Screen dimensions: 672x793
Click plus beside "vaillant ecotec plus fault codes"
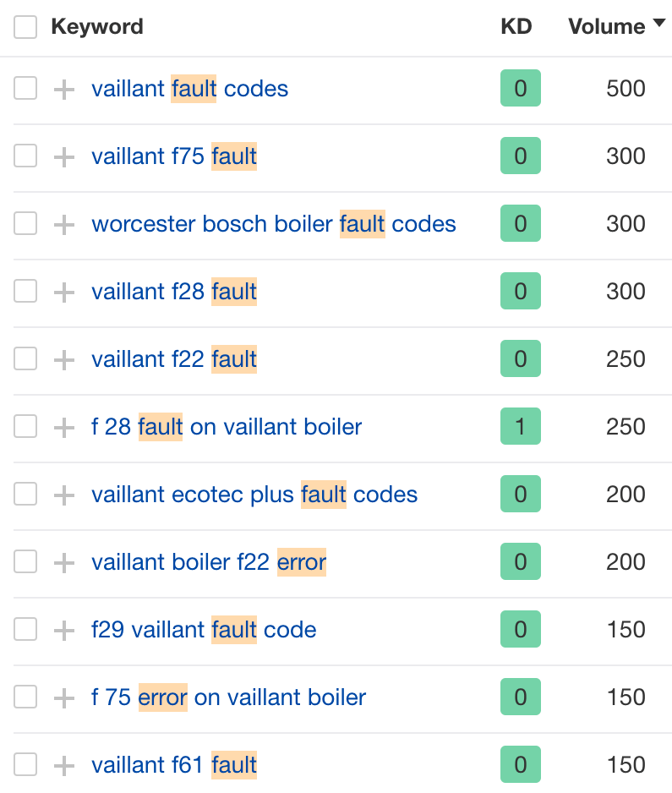coord(63,494)
